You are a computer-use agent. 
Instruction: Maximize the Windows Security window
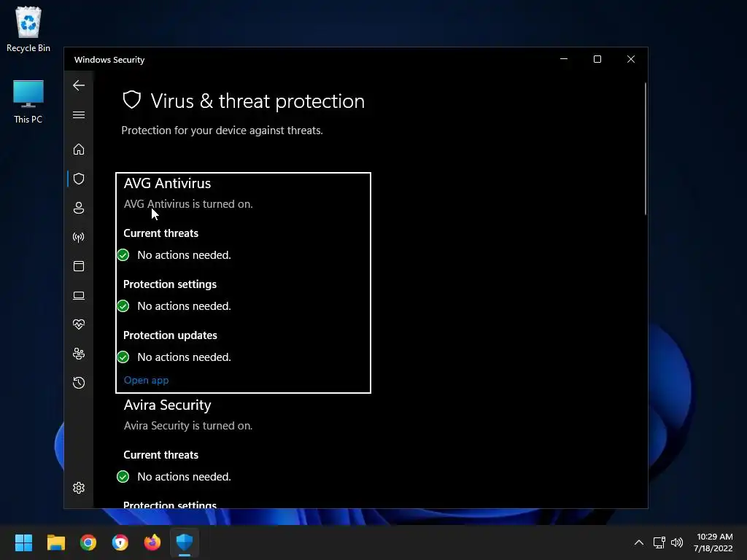[x=597, y=59]
